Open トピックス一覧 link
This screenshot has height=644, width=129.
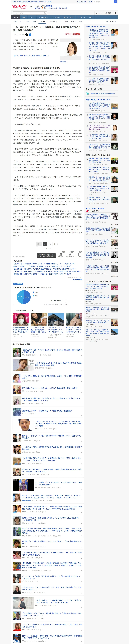111,22
